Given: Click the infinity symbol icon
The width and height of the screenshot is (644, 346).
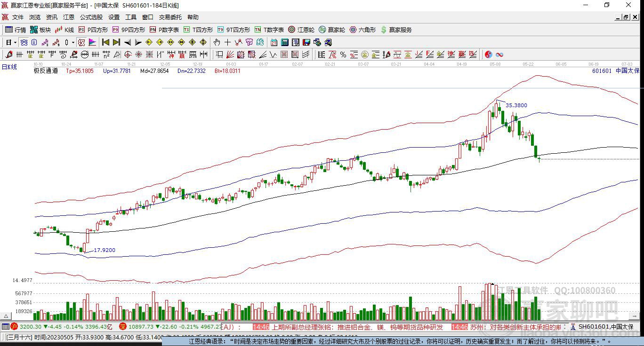Looking at the screenshot, I should pos(499,55).
